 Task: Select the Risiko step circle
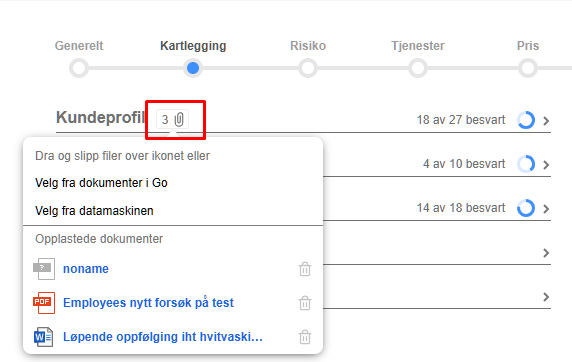(308, 68)
